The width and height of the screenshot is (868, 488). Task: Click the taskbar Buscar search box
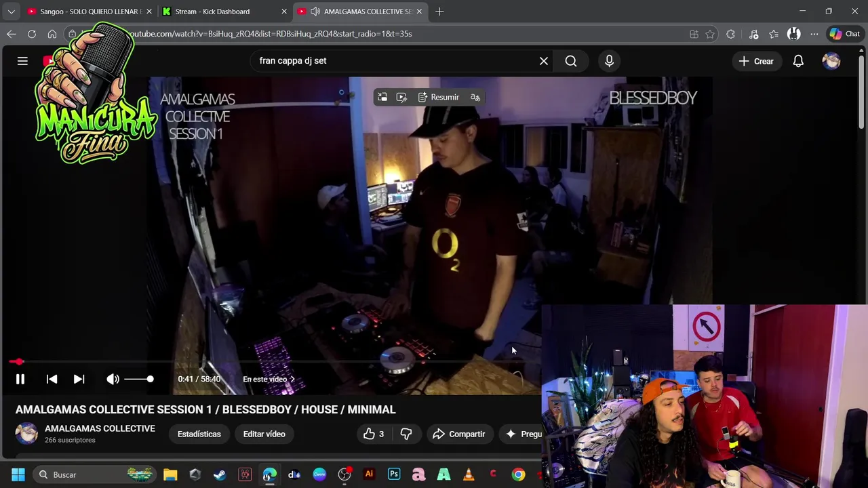(95, 474)
